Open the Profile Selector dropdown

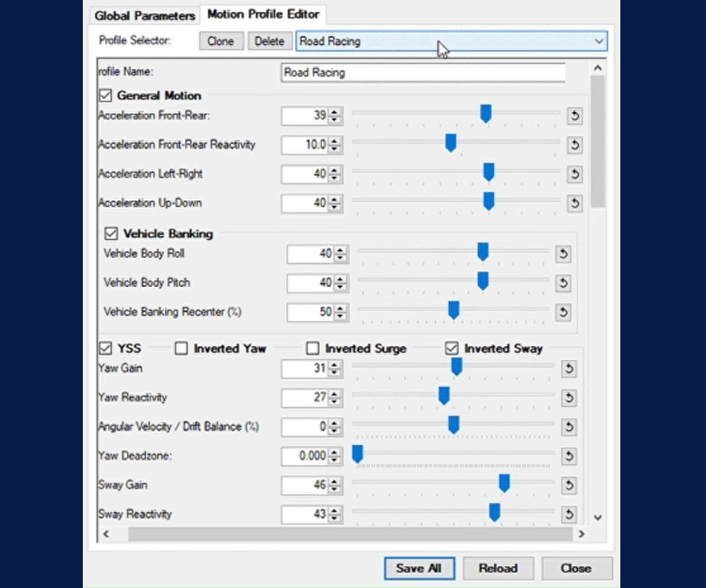pyautogui.click(x=599, y=41)
